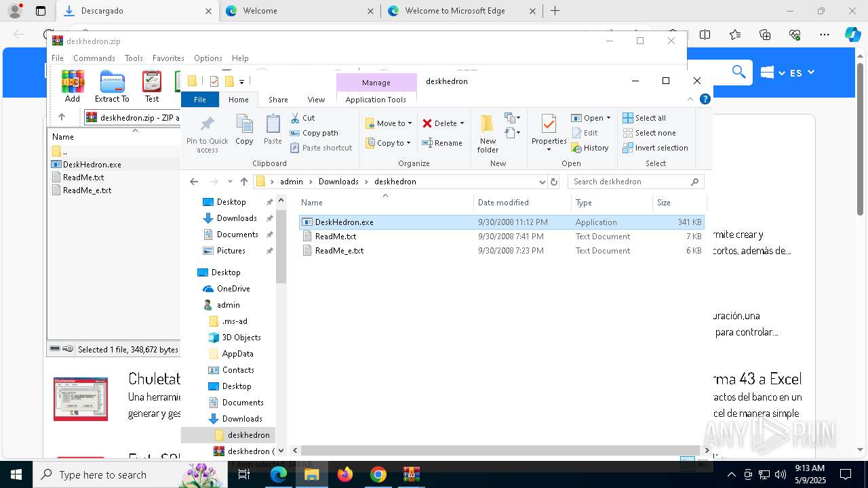Screen dimensions: 868x488
Task: Click Invert selection in ribbon
Action: (x=655, y=148)
